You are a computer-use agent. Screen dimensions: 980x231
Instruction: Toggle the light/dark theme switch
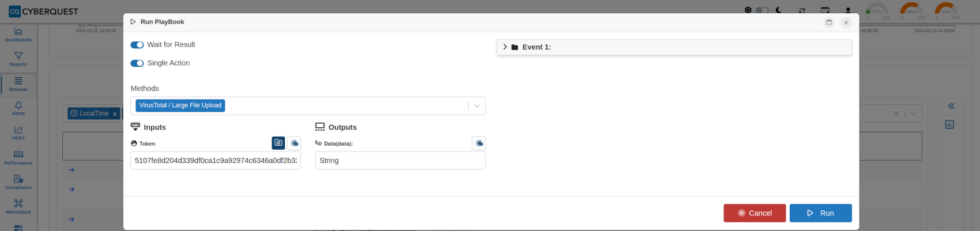pos(762,10)
